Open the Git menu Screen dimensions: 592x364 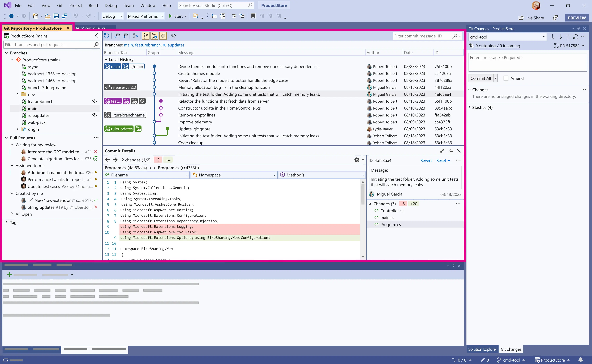60,5
